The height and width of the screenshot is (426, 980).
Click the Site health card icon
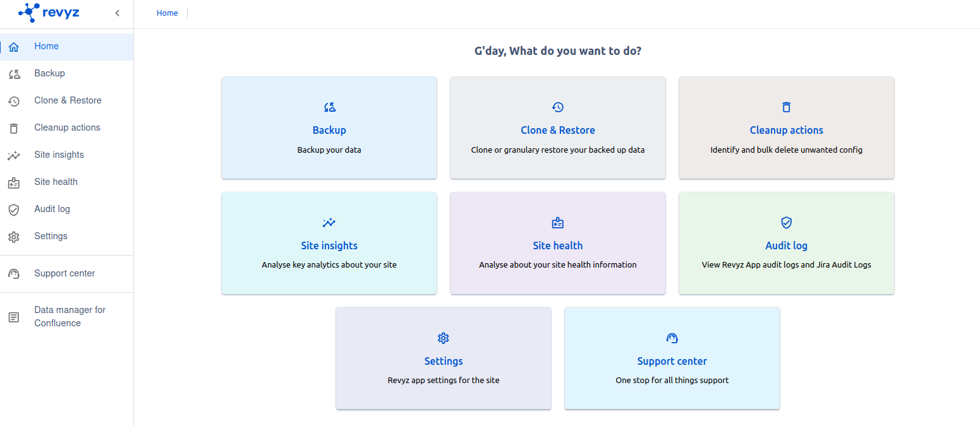(558, 223)
